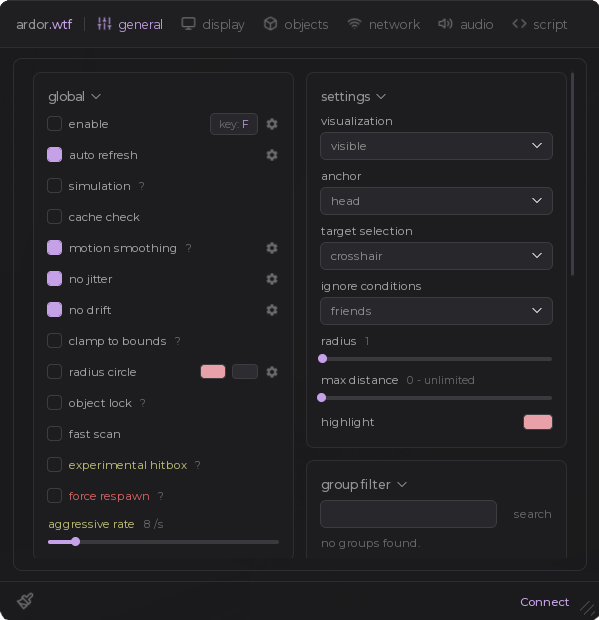The width and height of the screenshot is (599, 620).
Task: Collapse the global section
Action: pos(74,96)
